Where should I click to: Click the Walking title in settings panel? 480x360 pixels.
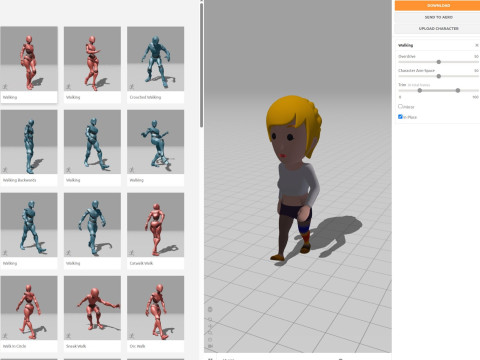tap(406, 45)
